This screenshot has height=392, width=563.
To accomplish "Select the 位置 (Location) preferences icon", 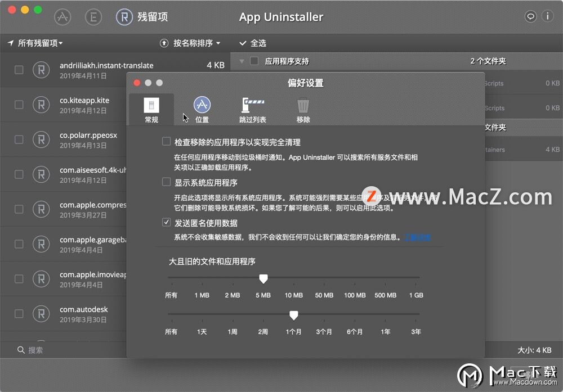I will 202,110.
